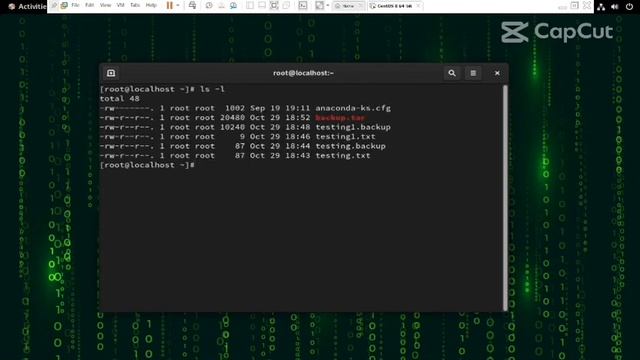
Task: Click the timestamp 'Sep 19 19:11'
Action: [280, 108]
